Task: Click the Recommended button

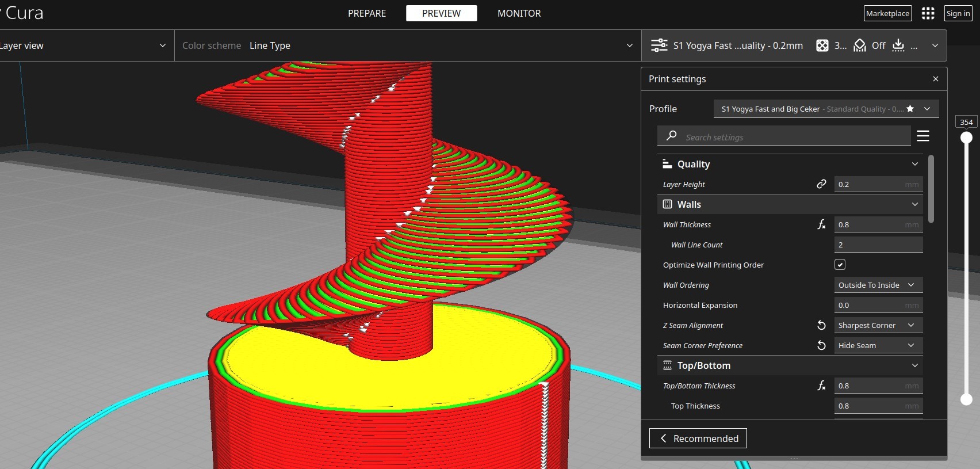Action: 698,439
